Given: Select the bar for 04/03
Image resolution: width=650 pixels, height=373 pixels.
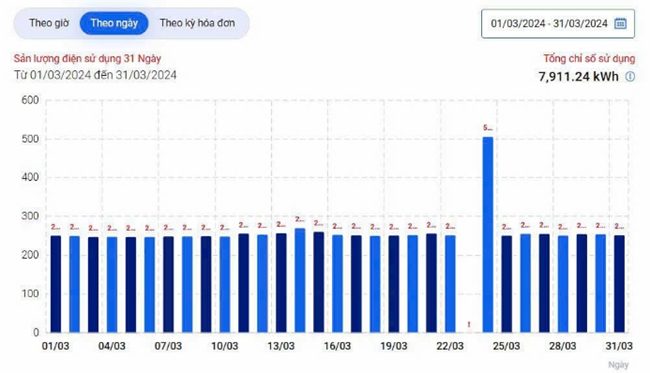Looking at the screenshot, I should pyautogui.click(x=112, y=284).
